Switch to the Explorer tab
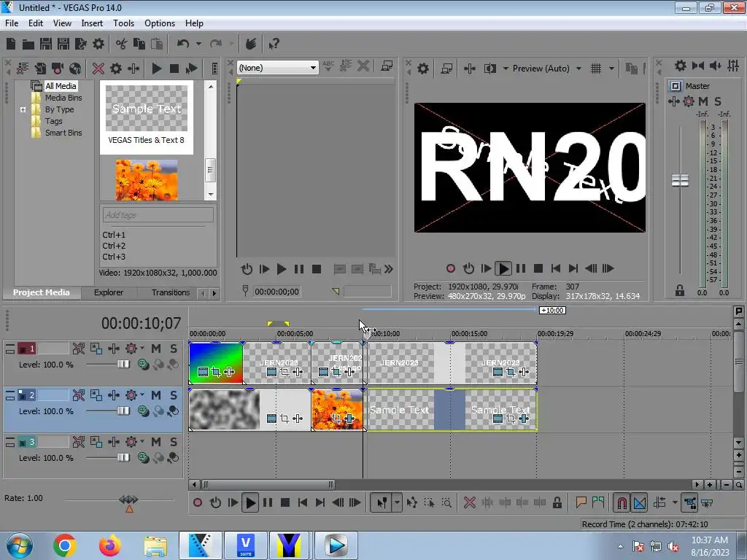This screenshot has height=560, width=747. coord(109,292)
